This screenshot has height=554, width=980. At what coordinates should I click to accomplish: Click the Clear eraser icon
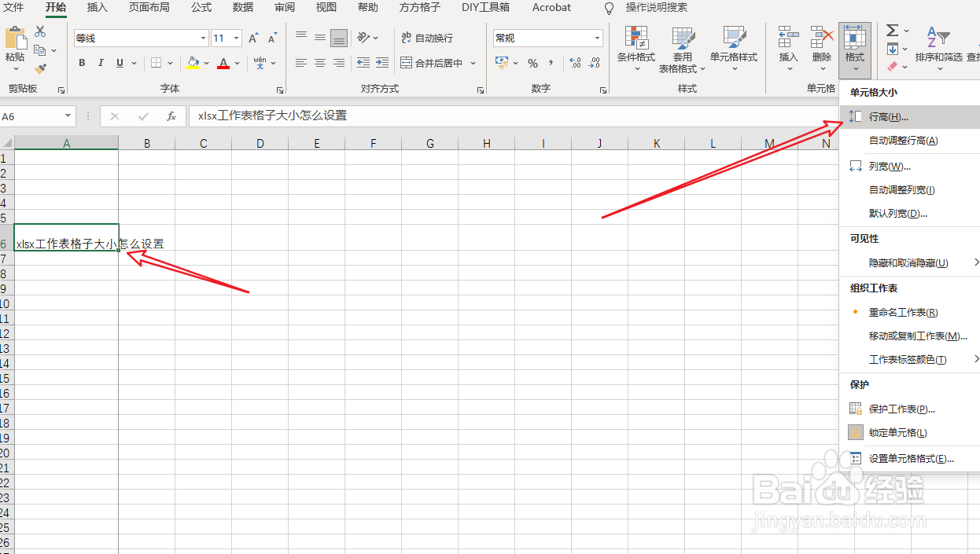pyautogui.click(x=892, y=68)
